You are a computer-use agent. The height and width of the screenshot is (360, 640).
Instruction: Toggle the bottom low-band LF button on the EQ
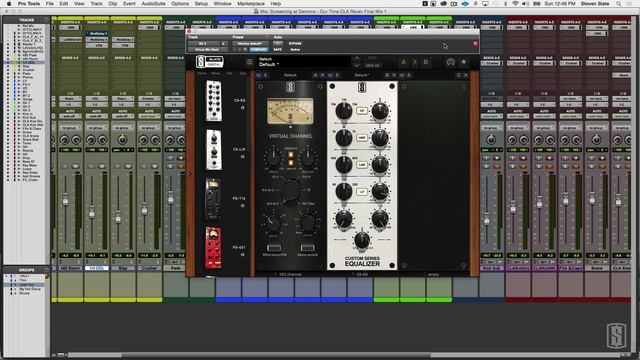click(x=362, y=191)
